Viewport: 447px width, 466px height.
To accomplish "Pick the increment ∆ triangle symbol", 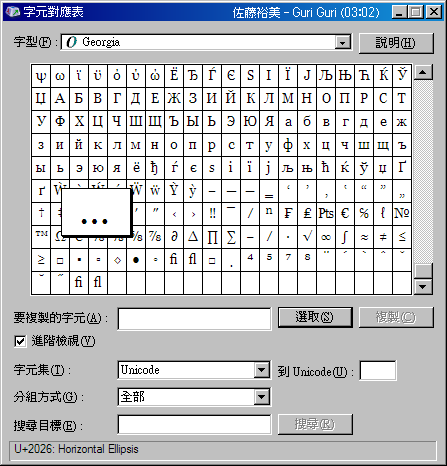I will [193, 237].
